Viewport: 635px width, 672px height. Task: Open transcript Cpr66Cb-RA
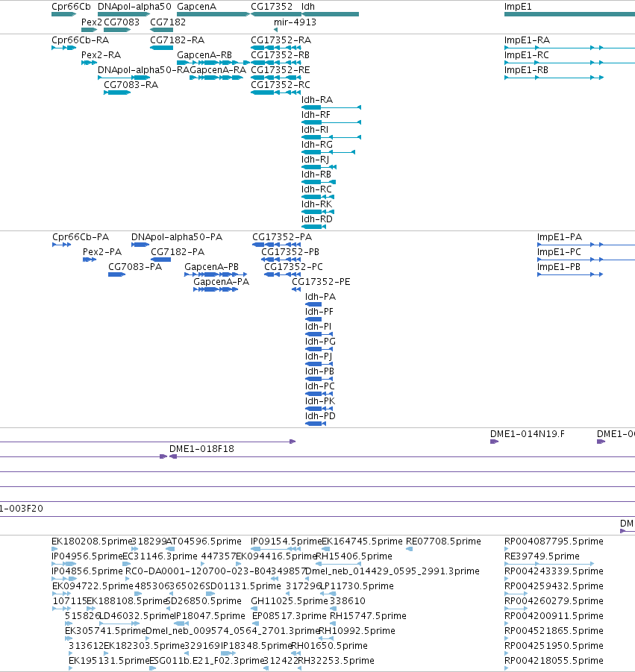pyautogui.click(x=80, y=40)
